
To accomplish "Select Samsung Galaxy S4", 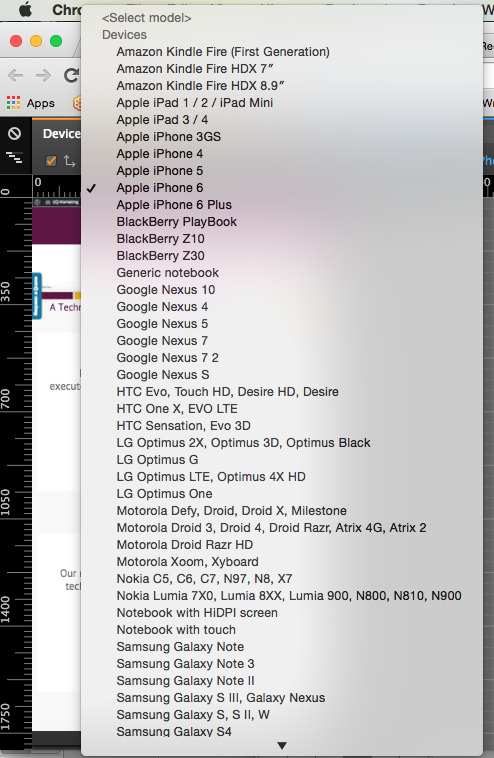I will [x=282, y=731].
